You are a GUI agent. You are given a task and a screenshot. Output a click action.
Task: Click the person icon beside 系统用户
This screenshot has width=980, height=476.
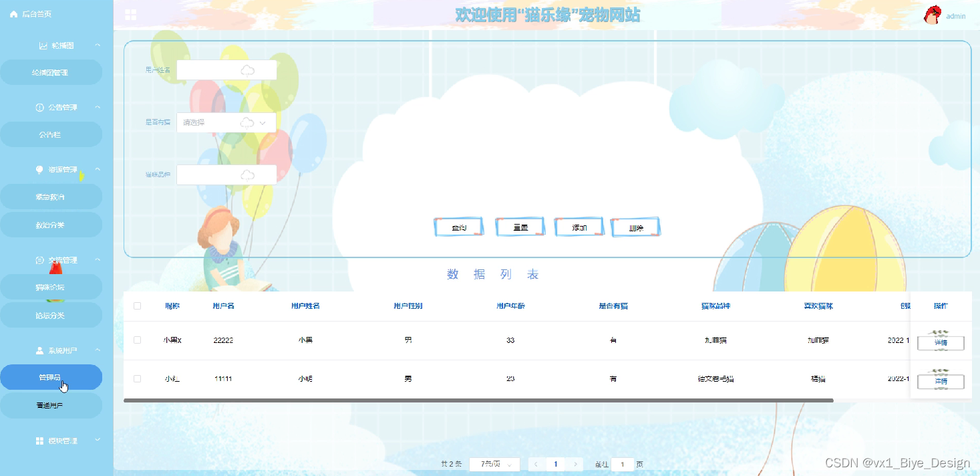pyautogui.click(x=39, y=350)
